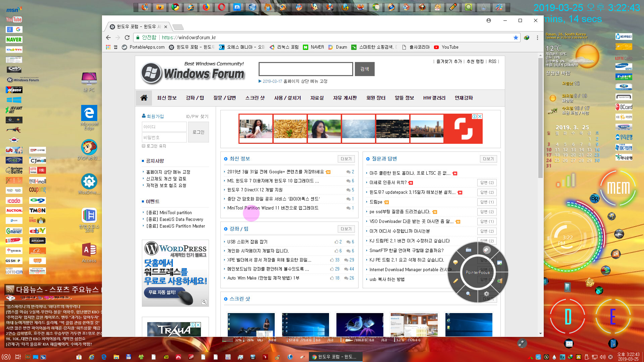Open YouTube shortcut on desktop sidebar
Image resolution: width=644 pixels, height=362 pixels.
click(14, 19)
